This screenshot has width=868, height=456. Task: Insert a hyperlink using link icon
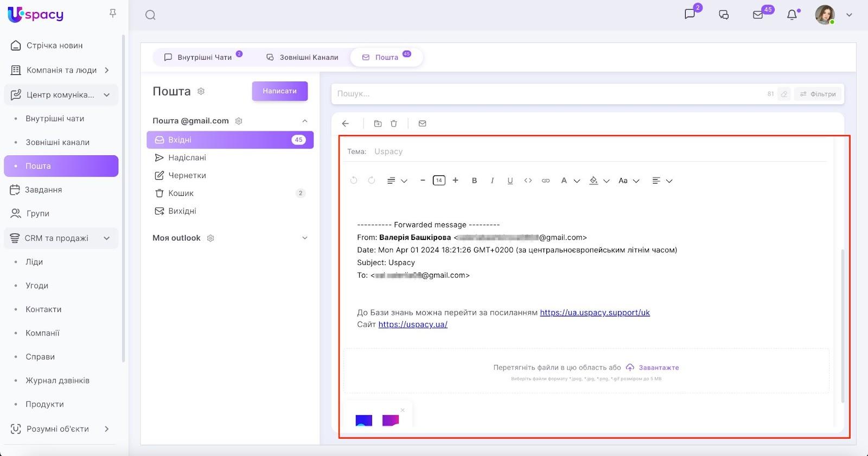[x=546, y=181]
